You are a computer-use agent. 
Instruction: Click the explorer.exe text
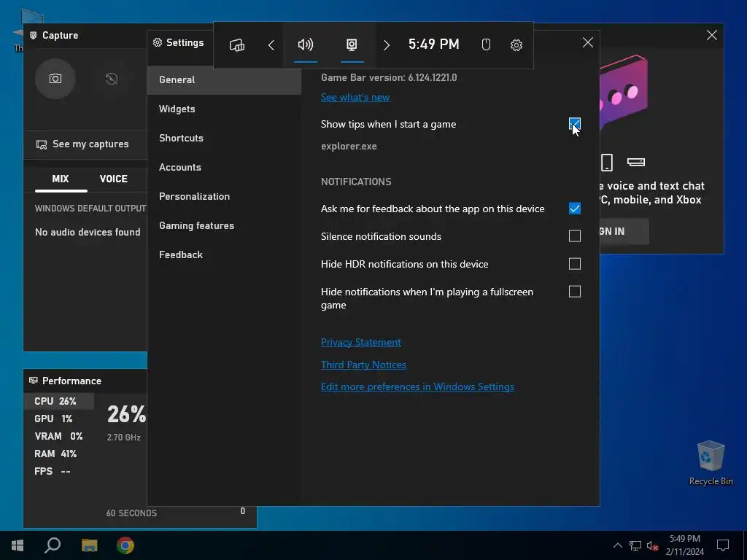click(349, 146)
